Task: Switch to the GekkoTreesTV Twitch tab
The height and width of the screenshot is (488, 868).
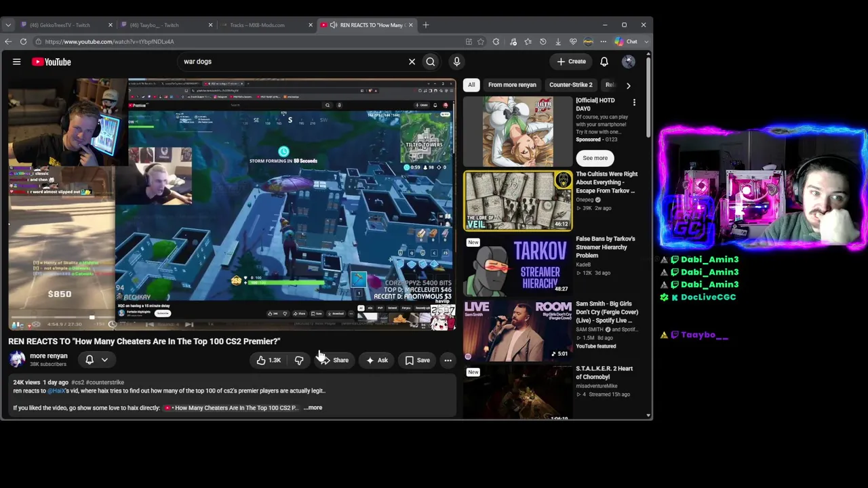Action: 66,25
